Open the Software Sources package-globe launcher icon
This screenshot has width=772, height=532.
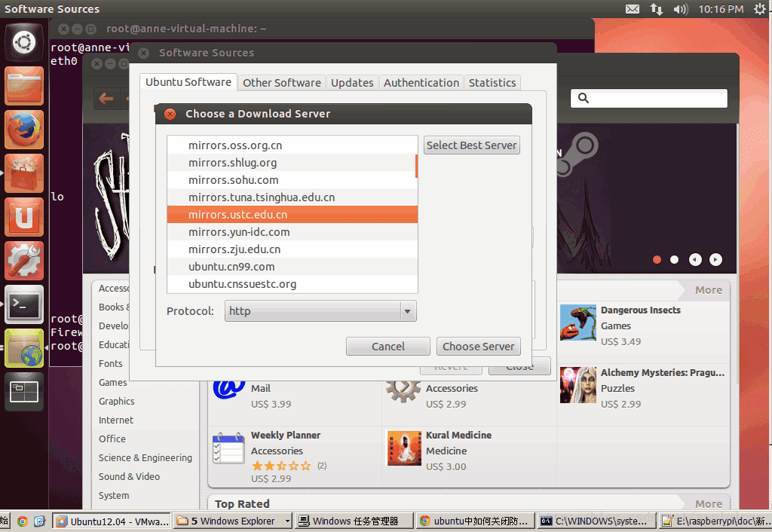23,348
